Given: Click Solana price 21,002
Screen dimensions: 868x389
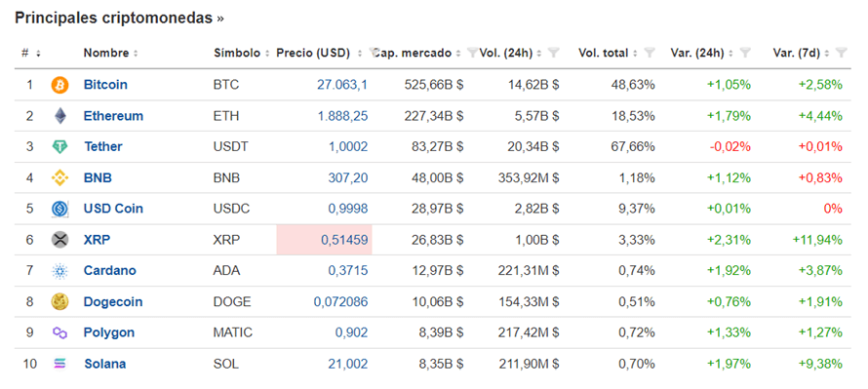Looking at the screenshot, I should tap(347, 364).
